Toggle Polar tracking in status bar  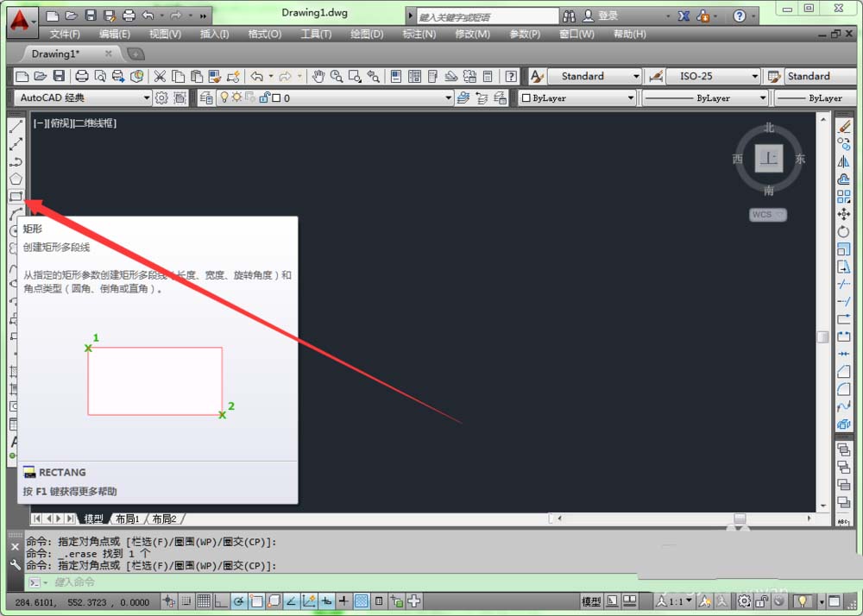tap(238, 601)
